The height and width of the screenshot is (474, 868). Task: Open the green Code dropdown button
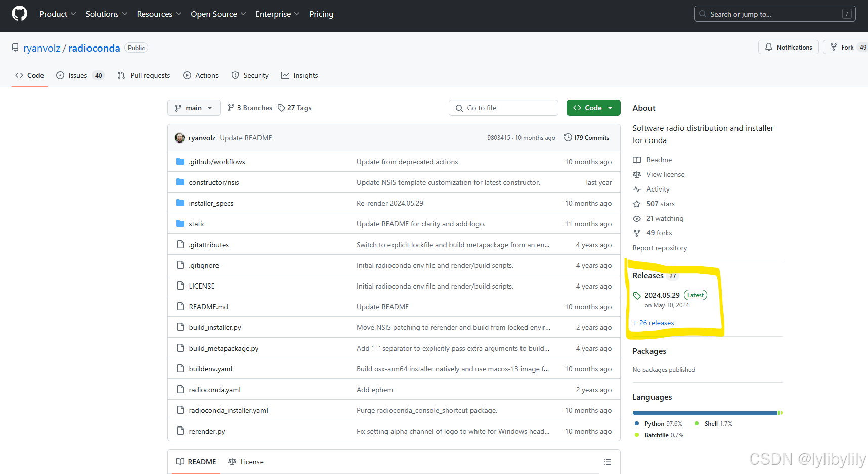[x=593, y=108]
